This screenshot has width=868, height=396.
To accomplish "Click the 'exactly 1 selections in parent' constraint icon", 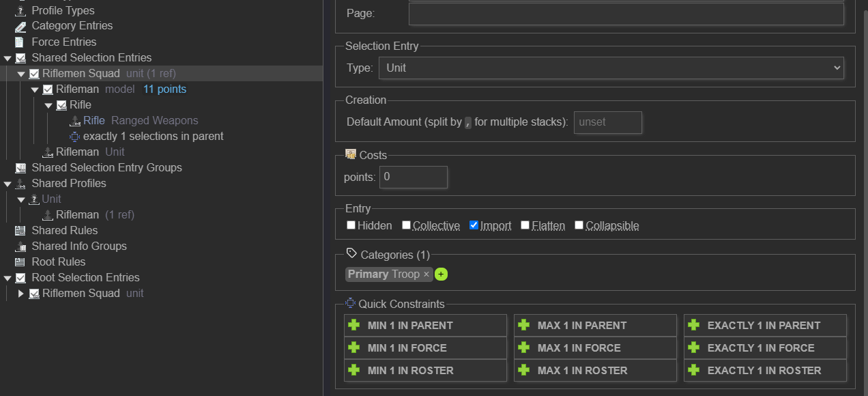I will coord(75,137).
